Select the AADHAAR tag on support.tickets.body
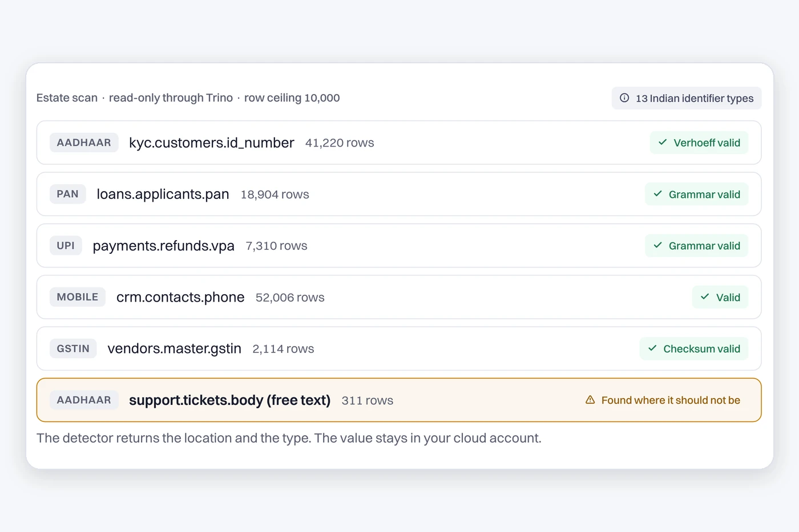Viewport: 799px width, 532px height. pyautogui.click(x=84, y=400)
